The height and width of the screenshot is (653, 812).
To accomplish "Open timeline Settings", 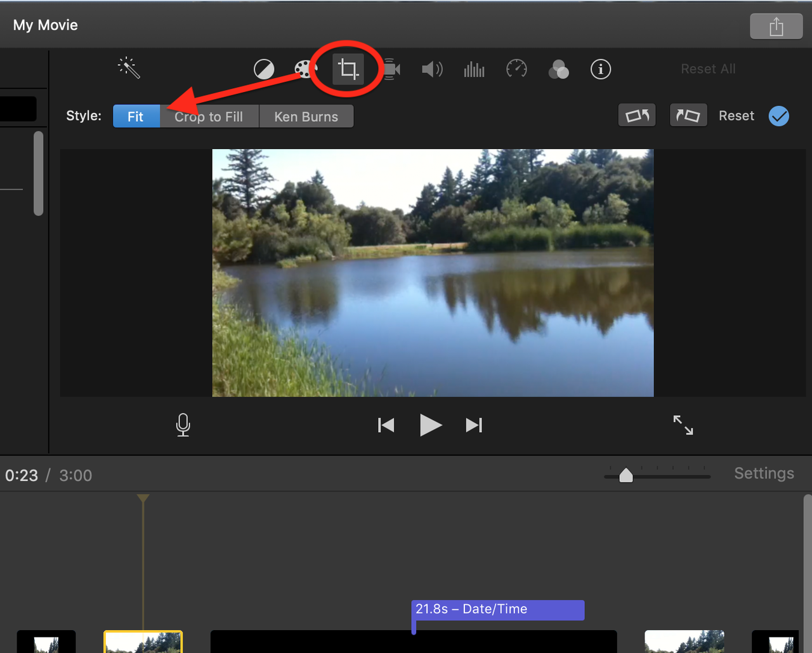I will pyautogui.click(x=764, y=473).
